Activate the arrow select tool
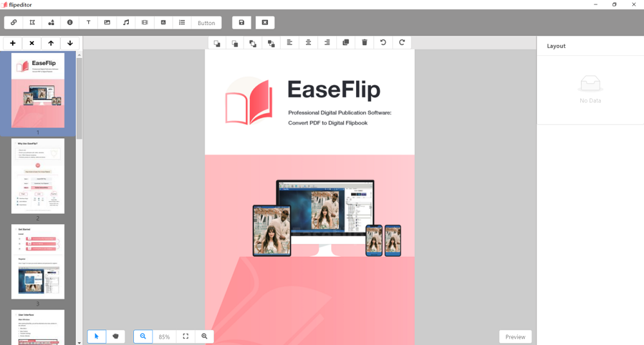Viewport: 644px width, 345px height. 97,336
